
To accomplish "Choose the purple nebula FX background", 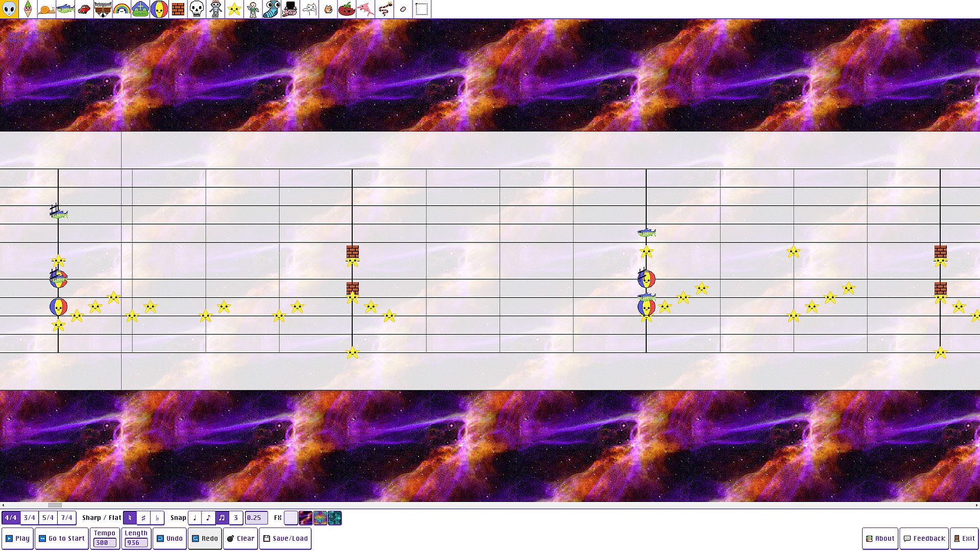I will [305, 518].
